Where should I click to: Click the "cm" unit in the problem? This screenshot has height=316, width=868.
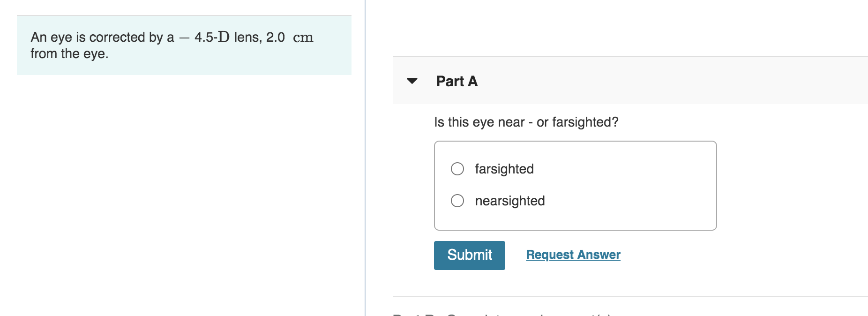point(303,38)
